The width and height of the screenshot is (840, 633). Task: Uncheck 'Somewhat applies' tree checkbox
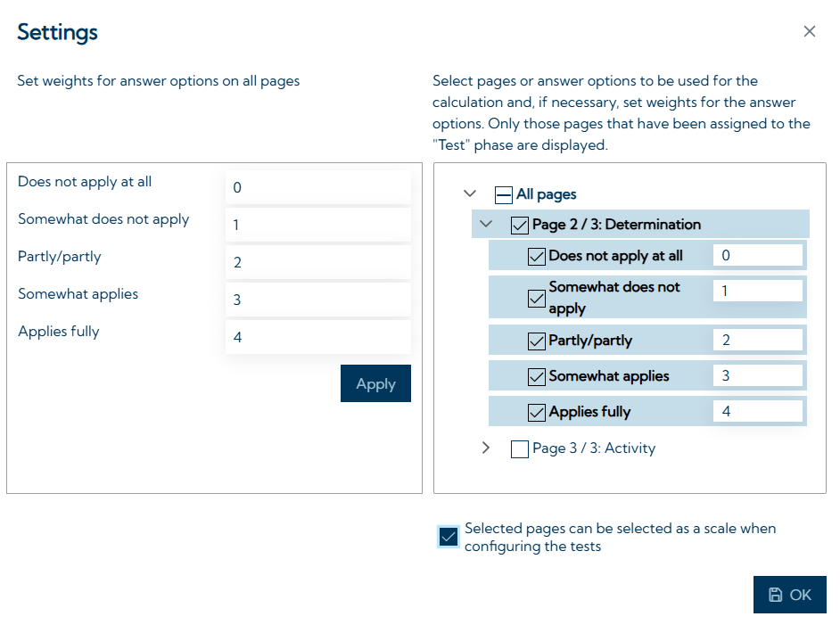pos(536,377)
